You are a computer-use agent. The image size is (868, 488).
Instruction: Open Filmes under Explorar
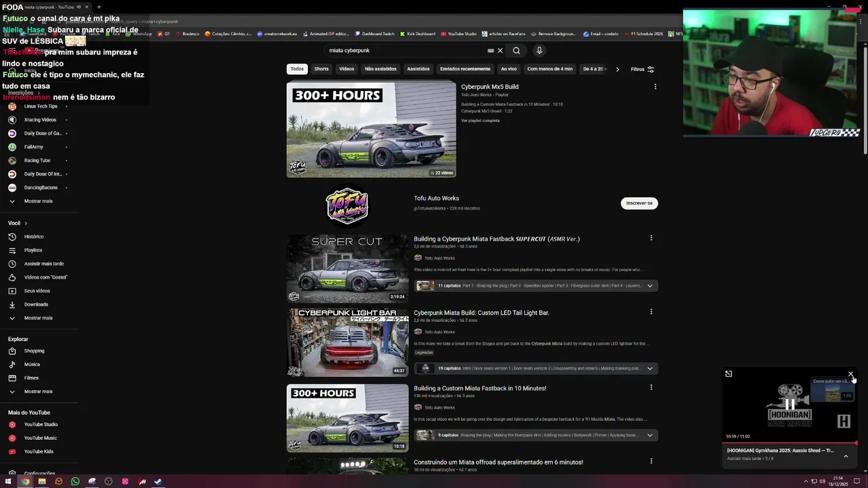(31, 378)
